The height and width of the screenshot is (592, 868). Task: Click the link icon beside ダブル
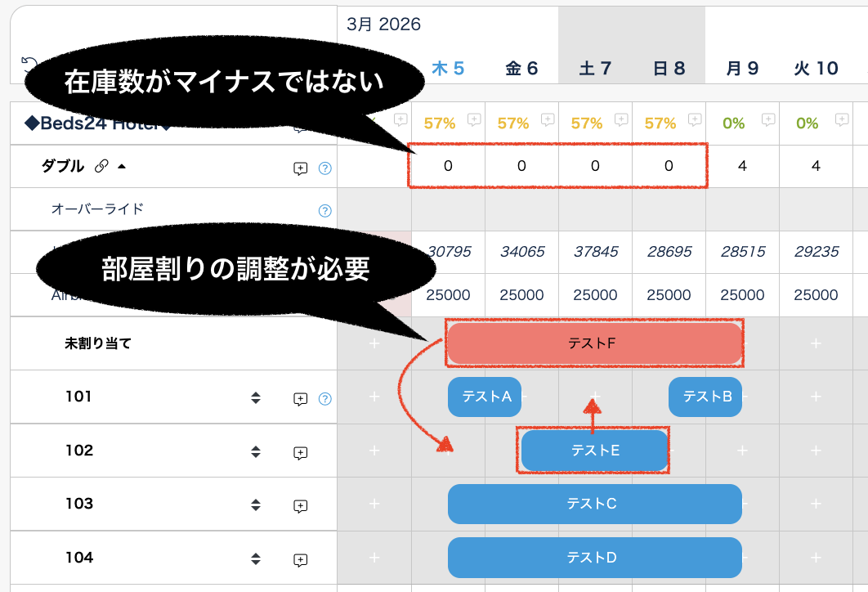click(x=101, y=167)
